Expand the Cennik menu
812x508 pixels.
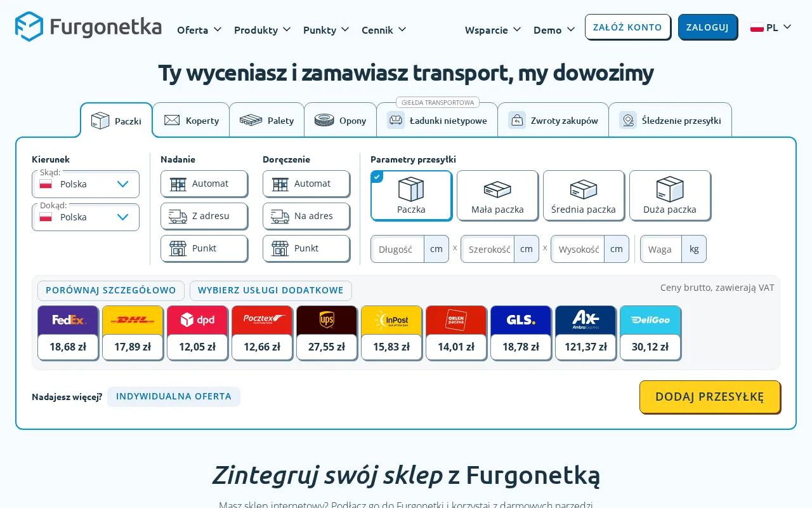[x=384, y=30]
